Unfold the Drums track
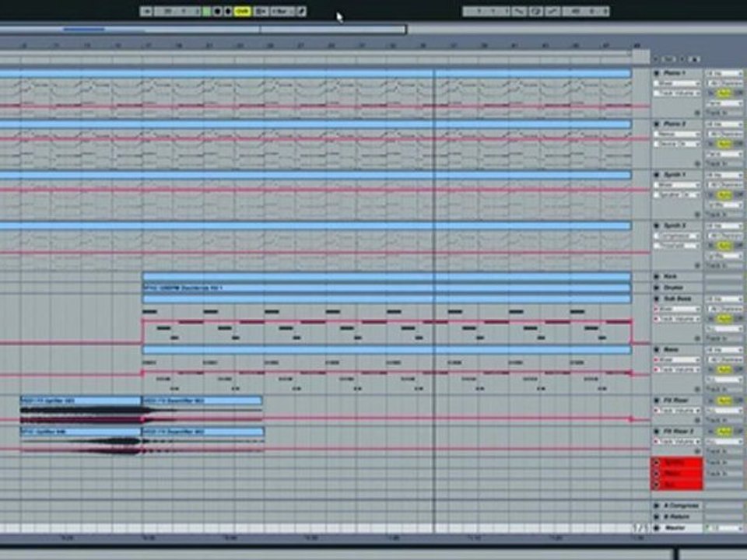The height and width of the screenshot is (560, 747). 657,288
